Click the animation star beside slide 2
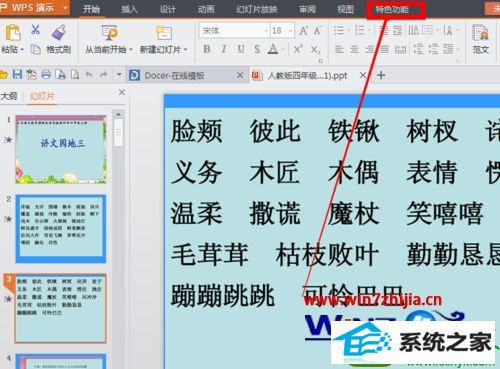This screenshot has width=500, height=369. coord(9,219)
